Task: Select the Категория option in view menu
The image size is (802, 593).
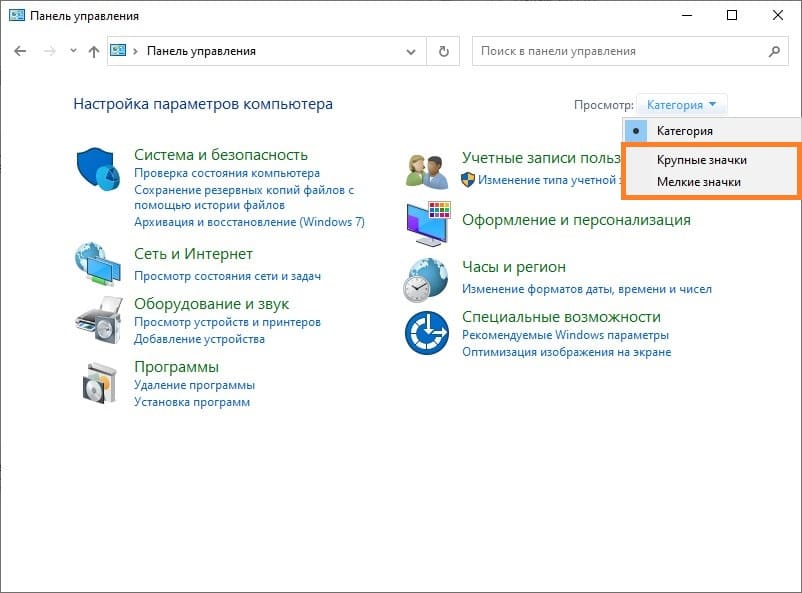Action: coord(712,130)
